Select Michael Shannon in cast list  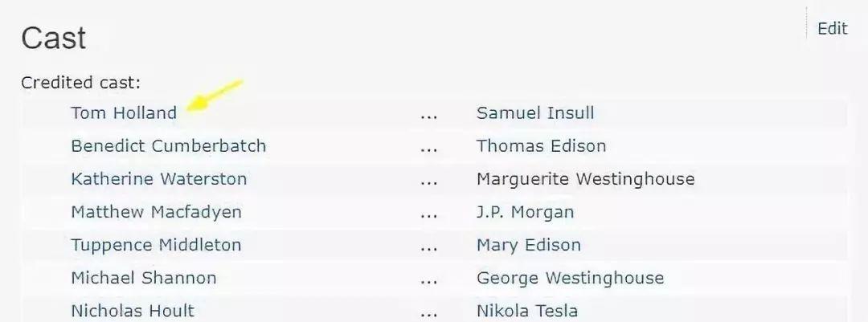point(143,278)
